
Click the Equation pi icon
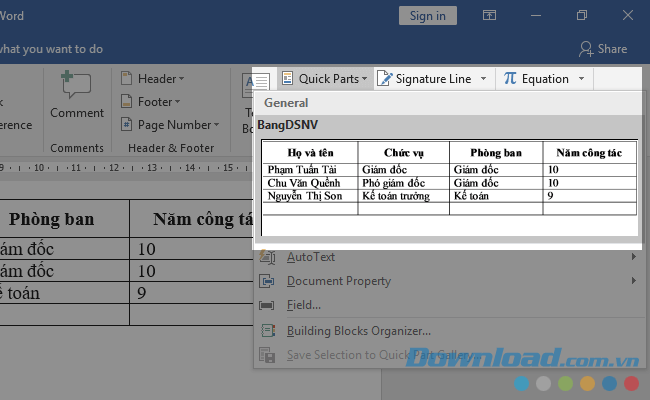coord(510,78)
